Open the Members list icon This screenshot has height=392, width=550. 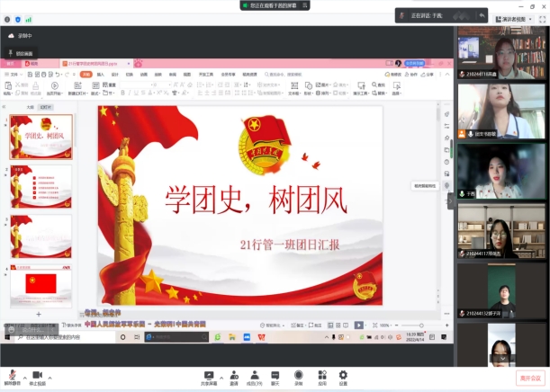point(255,375)
